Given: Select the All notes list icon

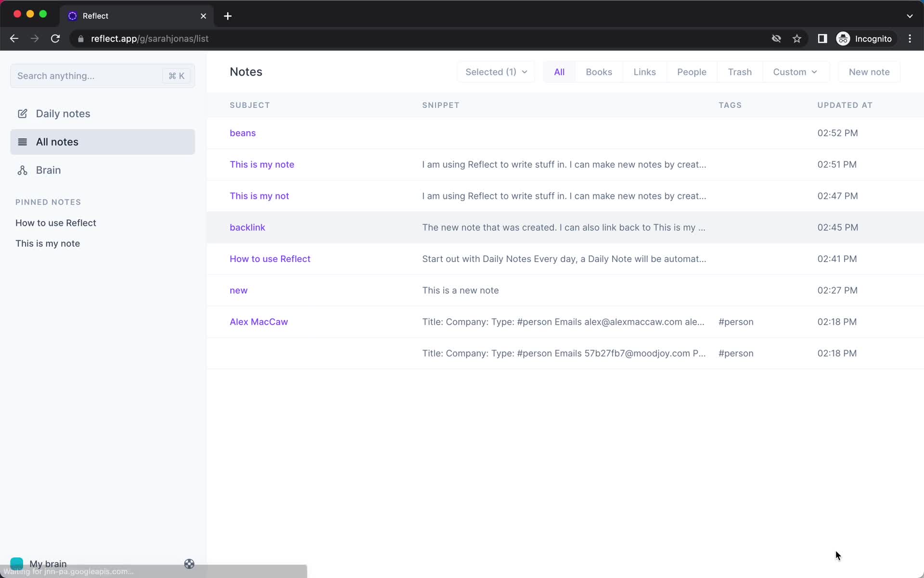Looking at the screenshot, I should pyautogui.click(x=22, y=142).
